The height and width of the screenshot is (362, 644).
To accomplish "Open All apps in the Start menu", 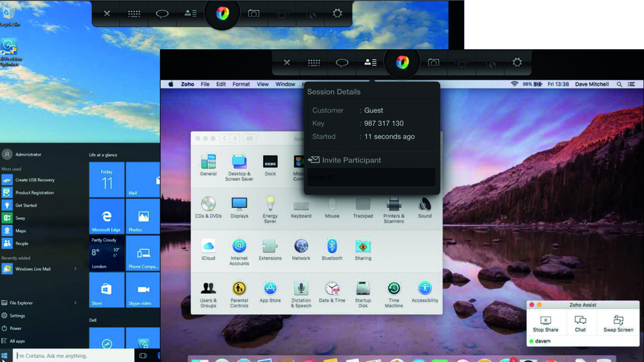I will [x=17, y=341].
